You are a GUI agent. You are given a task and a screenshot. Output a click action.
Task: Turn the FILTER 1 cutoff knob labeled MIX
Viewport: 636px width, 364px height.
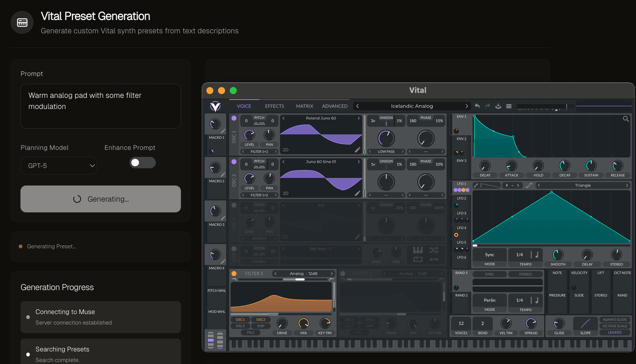pos(304,324)
